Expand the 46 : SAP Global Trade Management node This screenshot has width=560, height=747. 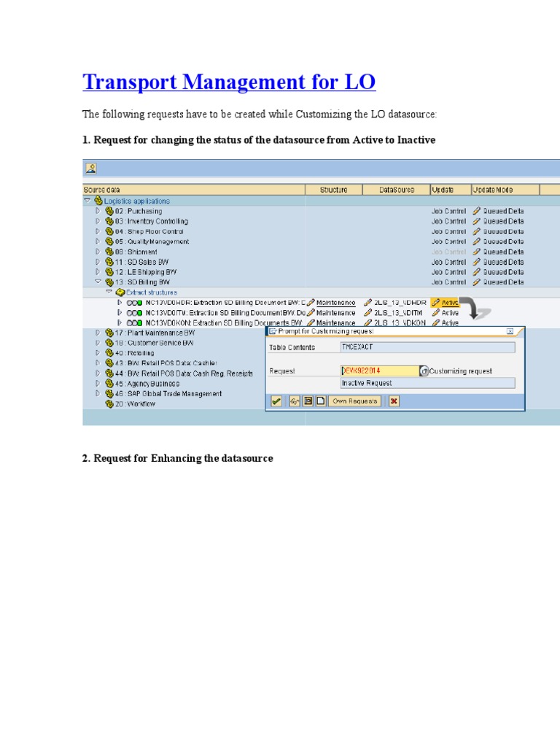(x=98, y=393)
